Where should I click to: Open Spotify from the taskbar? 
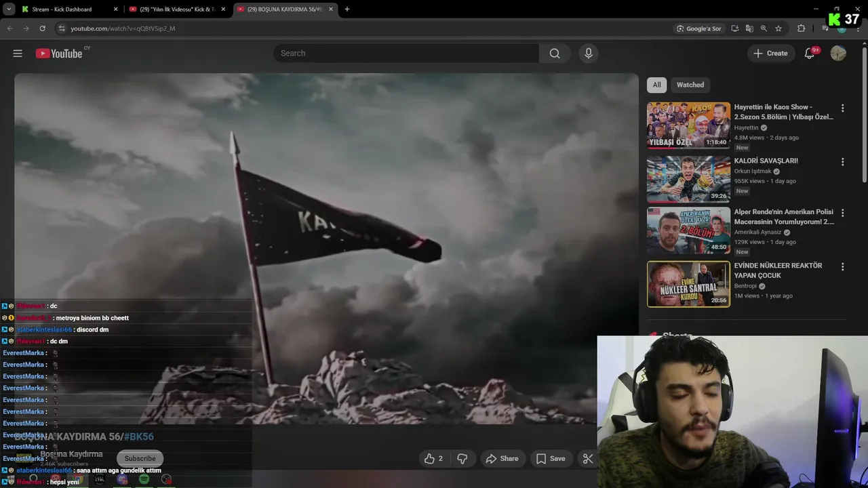(x=144, y=479)
